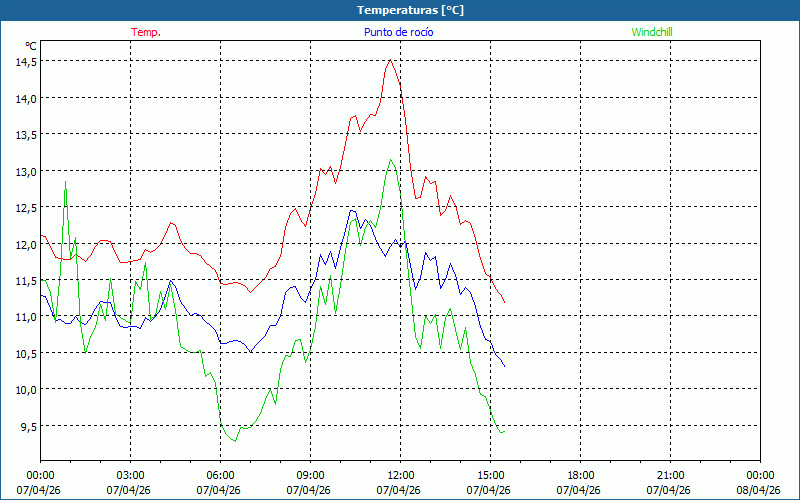This screenshot has width=800, height=500.
Task: Click the green windchill peak before 12:00
Action: point(390,159)
